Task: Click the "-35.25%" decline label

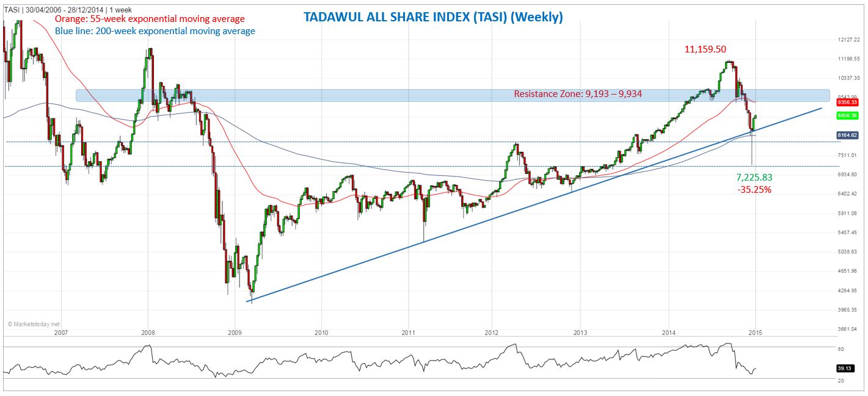Action: tap(754, 190)
